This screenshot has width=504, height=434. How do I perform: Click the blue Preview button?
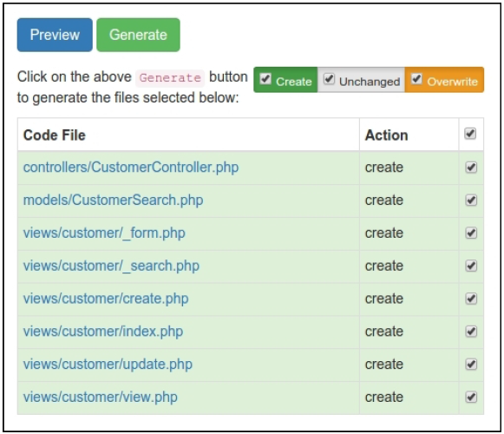click(x=55, y=35)
